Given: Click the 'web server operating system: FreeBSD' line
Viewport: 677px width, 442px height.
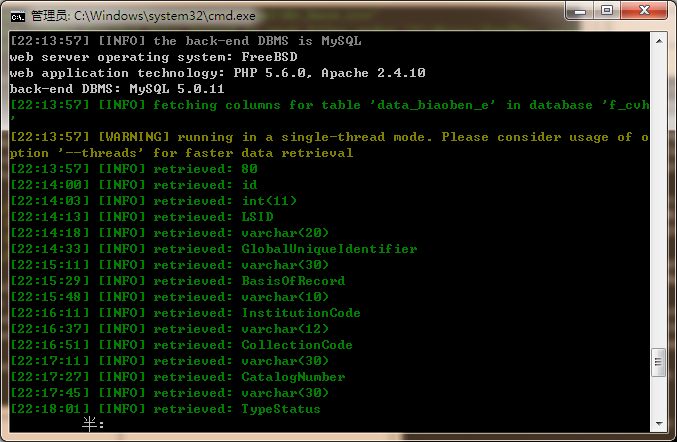Looking at the screenshot, I should click(154, 57).
